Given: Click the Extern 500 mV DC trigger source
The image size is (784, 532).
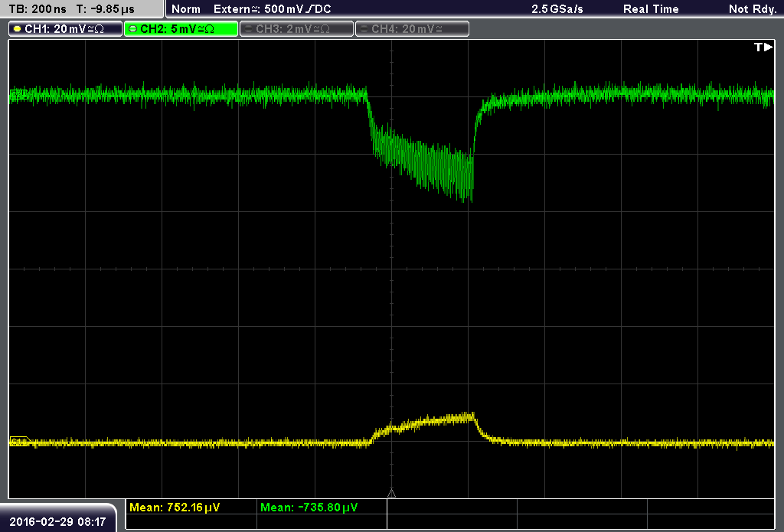Looking at the screenshot, I should click(x=272, y=9).
